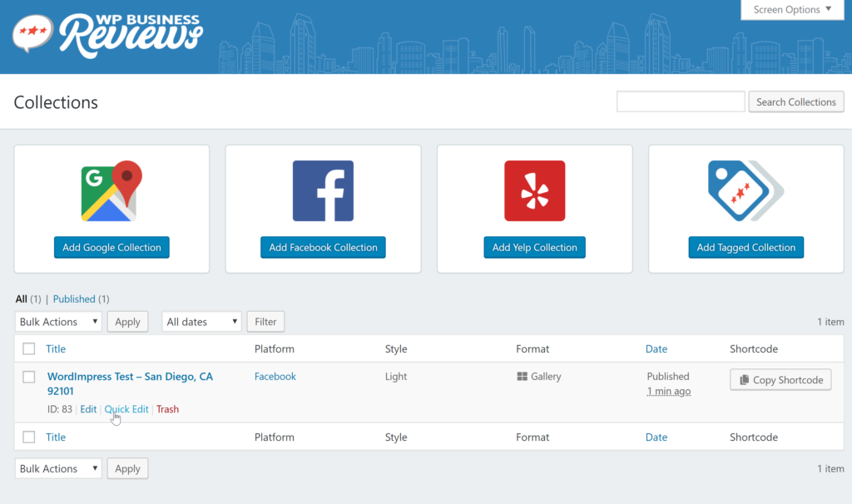Click the 'ID: 83' text
Screen dimensions: 852x504
(60, 409)
